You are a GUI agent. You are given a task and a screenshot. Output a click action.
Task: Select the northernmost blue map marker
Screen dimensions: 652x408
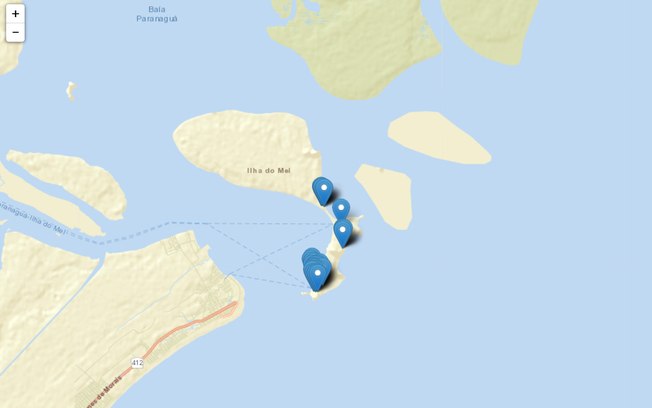(323, 191)
